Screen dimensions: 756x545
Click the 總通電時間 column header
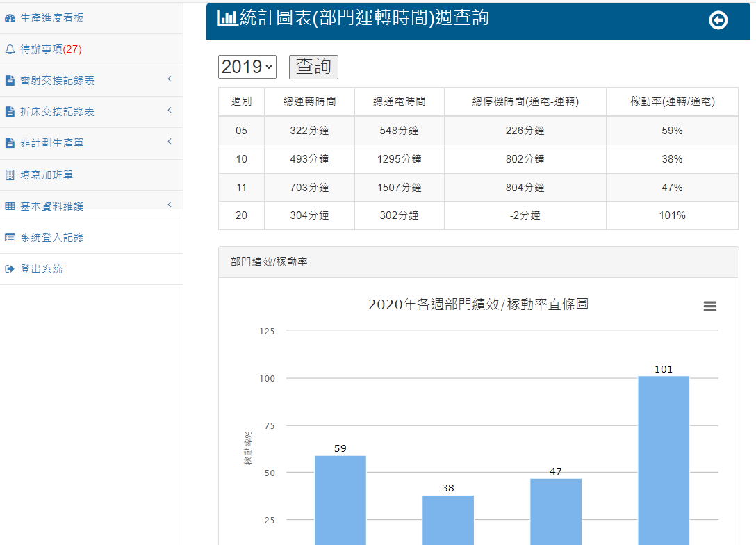coord(400,101)
